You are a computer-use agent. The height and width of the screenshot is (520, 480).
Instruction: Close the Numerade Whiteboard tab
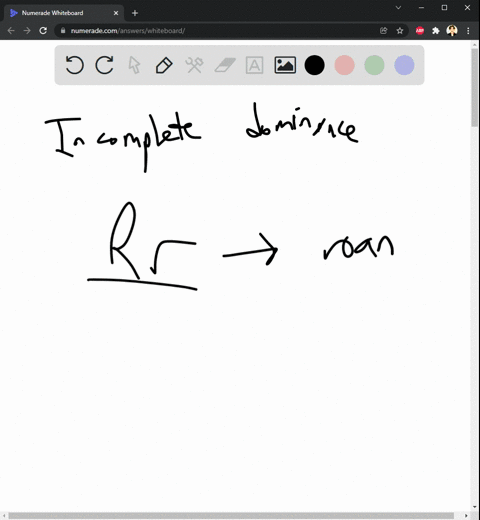point(116,13)
